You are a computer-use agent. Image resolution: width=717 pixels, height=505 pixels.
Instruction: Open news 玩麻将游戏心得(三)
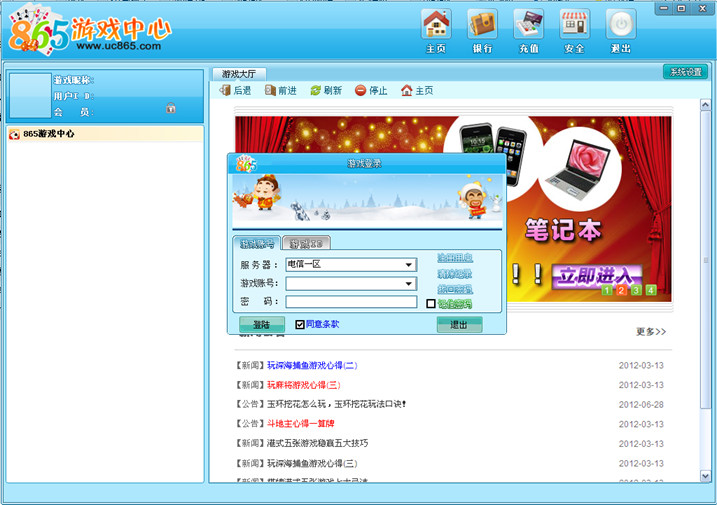click(x=304, y=385)
